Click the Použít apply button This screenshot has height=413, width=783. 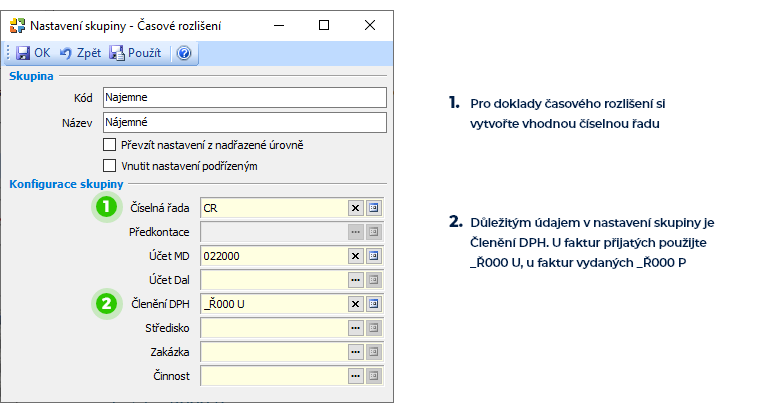[135, 53]
